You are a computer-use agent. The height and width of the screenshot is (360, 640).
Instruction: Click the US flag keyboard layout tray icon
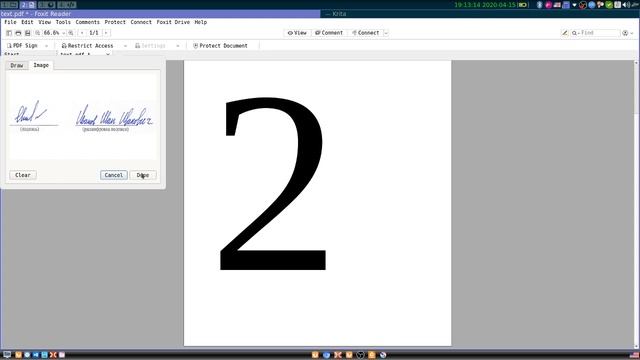click(557, 5)
